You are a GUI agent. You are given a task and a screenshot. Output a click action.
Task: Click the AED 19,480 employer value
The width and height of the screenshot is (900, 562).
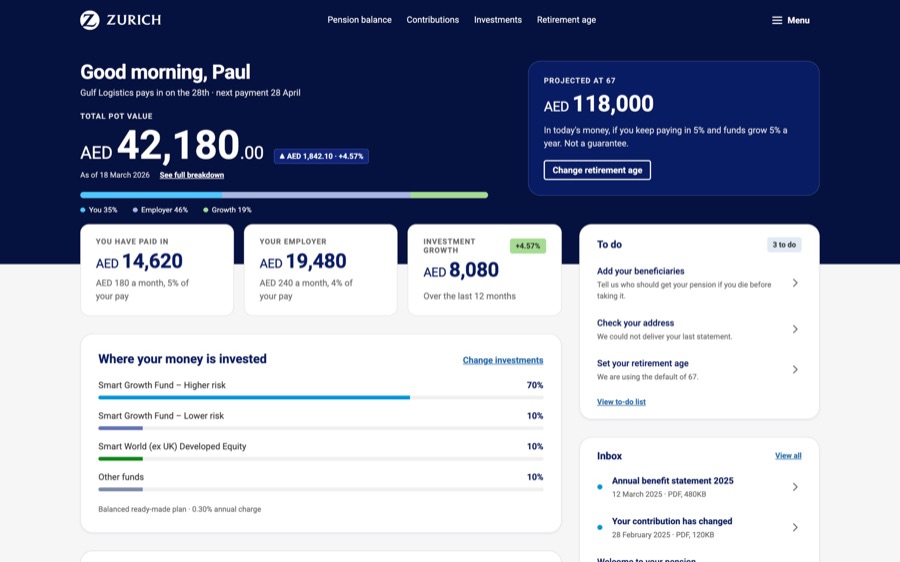pyautogui.click(x=302, y=261)
